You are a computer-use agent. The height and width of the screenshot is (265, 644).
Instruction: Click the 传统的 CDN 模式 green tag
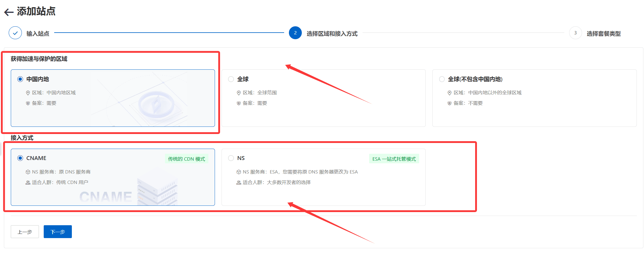(x=186, y=159)
